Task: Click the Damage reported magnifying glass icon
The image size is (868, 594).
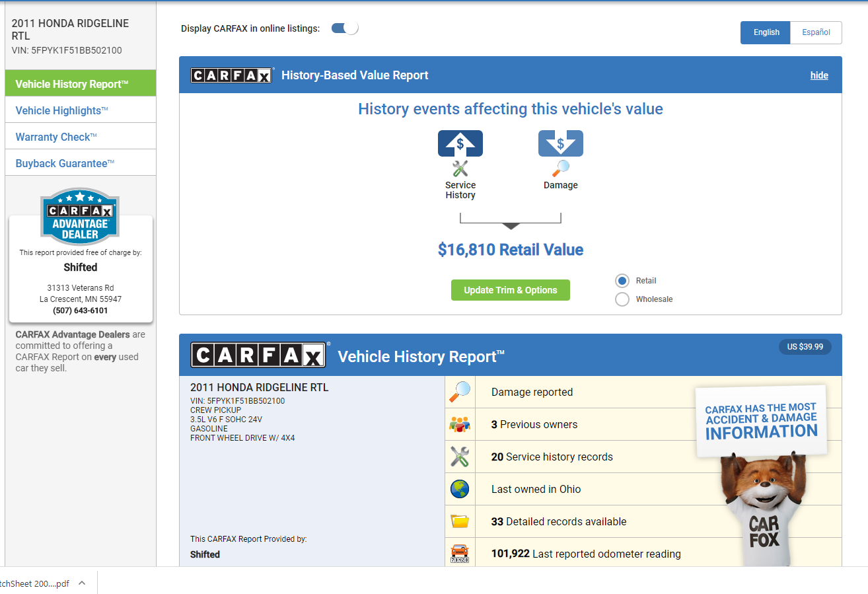Action: pos(460,392)
